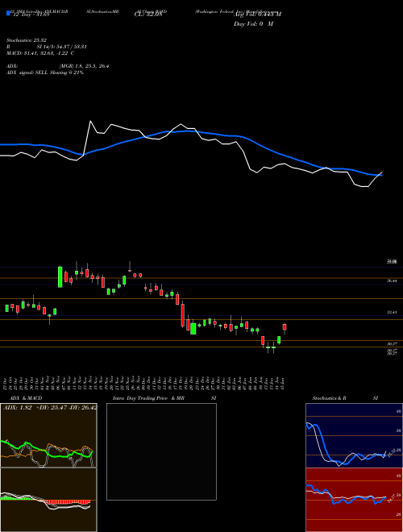The height and width of the screenshot is (532, 403).
Task: Click the white price line peak near 12 Nov
Action: click(90, 121)
